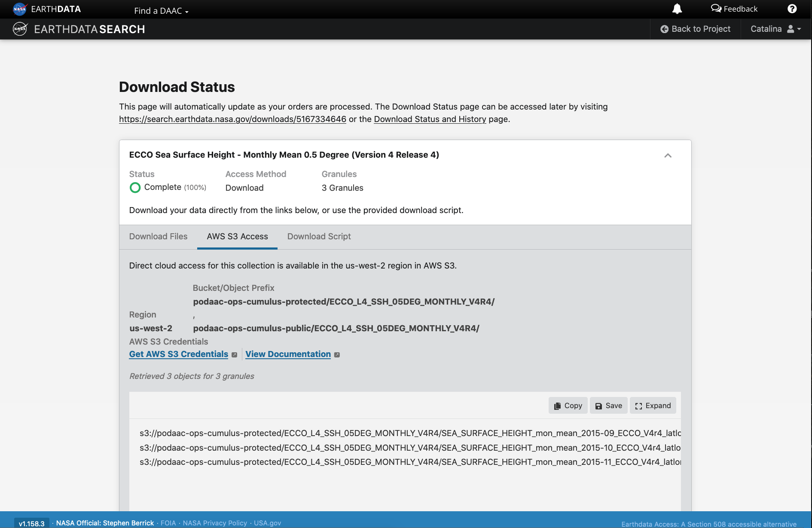Open the Catalina user menu
Screen dimensions: 812x528
click(x=775, y=29)
